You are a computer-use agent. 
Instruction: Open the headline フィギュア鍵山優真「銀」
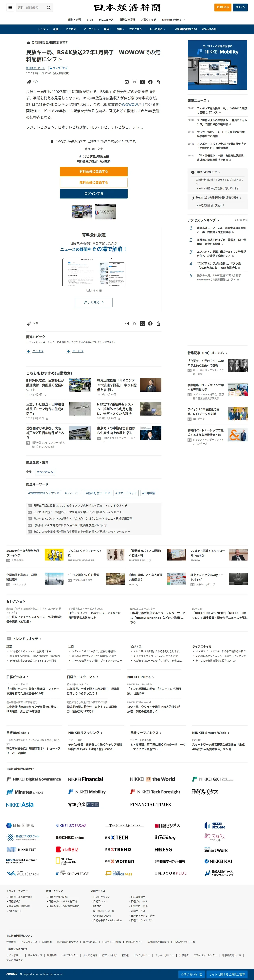pos(222,110)
